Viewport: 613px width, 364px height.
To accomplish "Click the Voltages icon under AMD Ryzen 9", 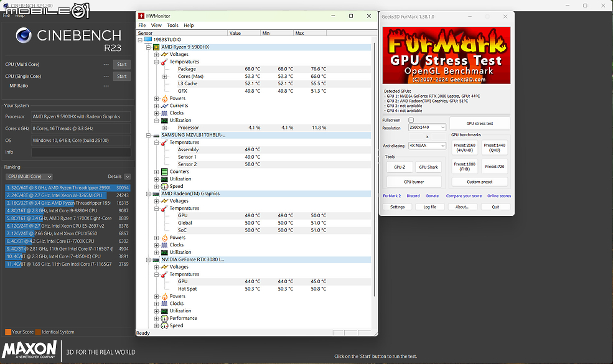I will [164, 54].
